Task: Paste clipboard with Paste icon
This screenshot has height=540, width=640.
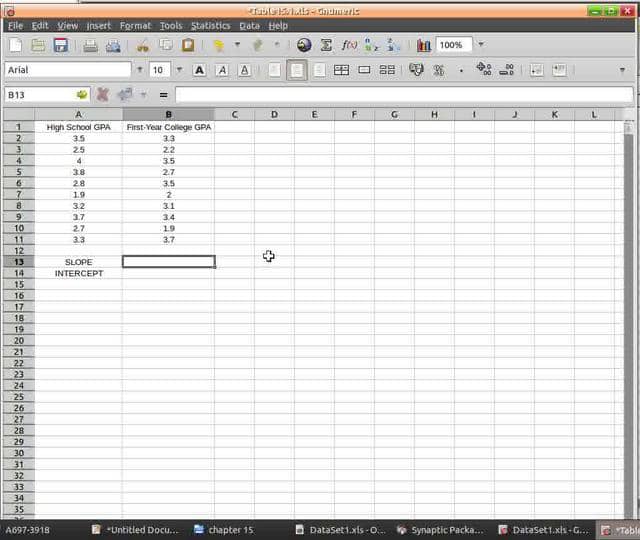Action: (x=188, y=45)
